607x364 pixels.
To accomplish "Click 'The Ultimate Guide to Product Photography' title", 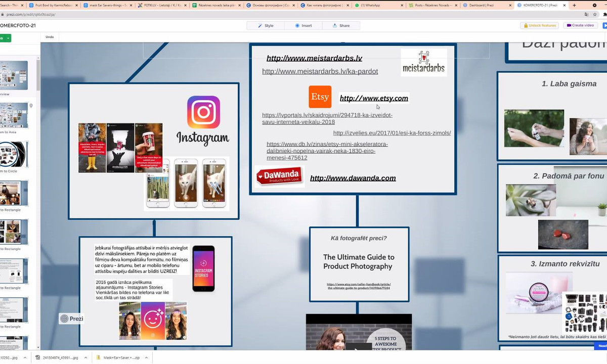I will click(x=359, y=261).
